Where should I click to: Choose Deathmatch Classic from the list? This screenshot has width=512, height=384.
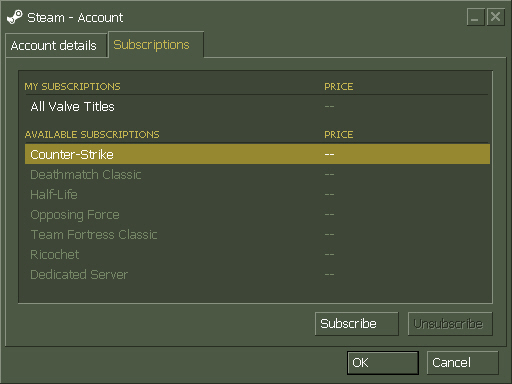pos(257,174)
